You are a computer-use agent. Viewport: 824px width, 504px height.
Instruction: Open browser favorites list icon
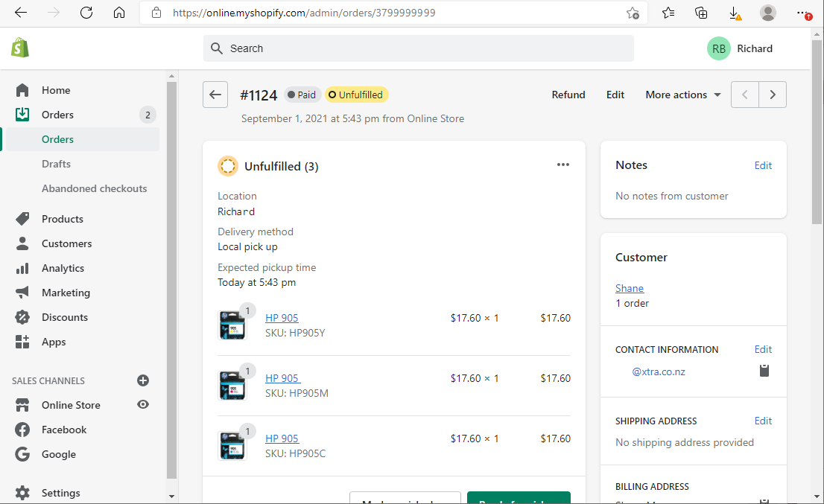(x=668, y=13)
